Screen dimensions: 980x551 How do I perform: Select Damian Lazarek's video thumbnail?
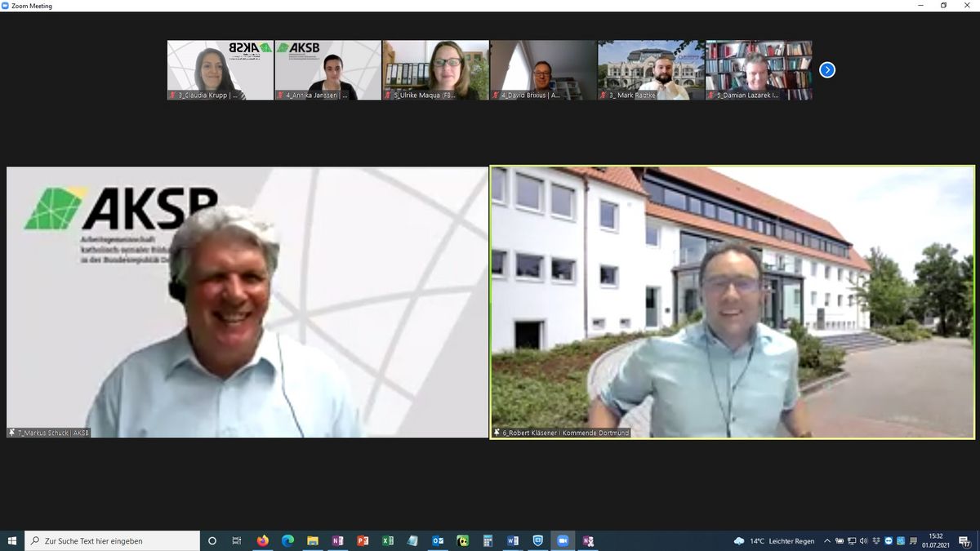point(759,70)
